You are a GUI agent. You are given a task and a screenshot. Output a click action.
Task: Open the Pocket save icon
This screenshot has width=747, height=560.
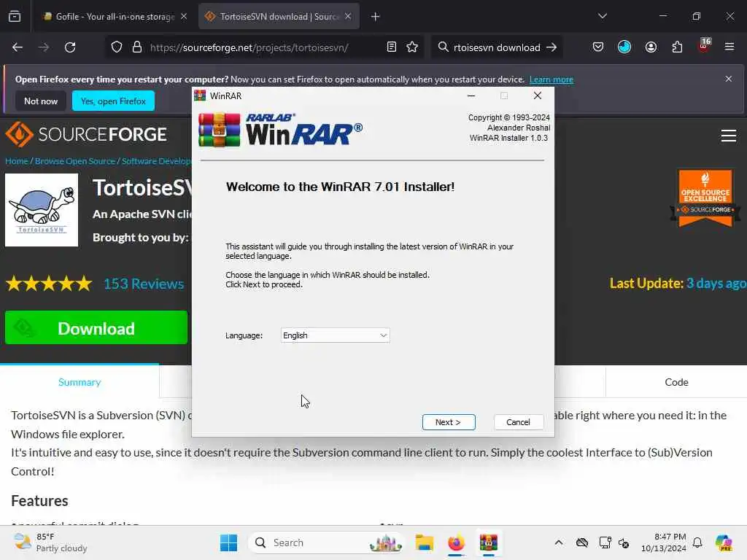click(598, 47)
